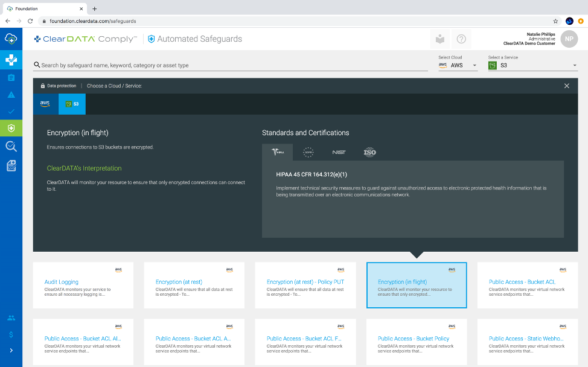Click the checkmark sidebar icon
This screenshot has width=588, height=367.
click(x=11, y=111)
